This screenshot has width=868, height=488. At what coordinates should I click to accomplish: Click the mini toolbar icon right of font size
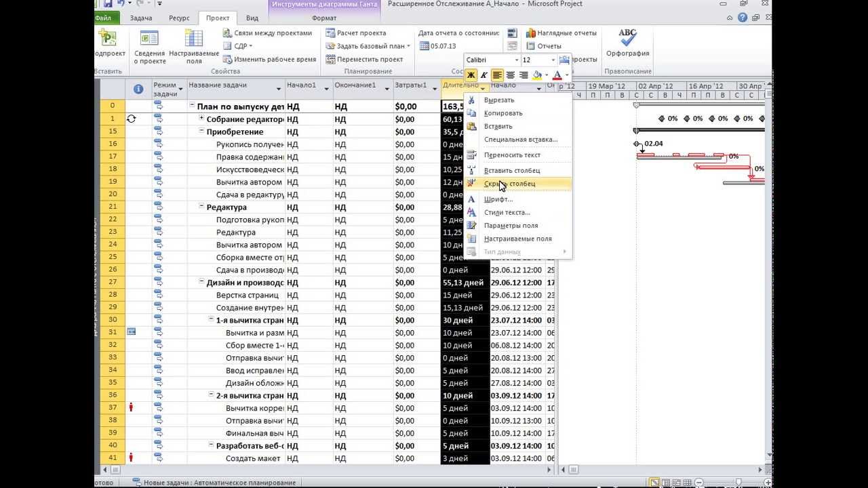[564, 60]
